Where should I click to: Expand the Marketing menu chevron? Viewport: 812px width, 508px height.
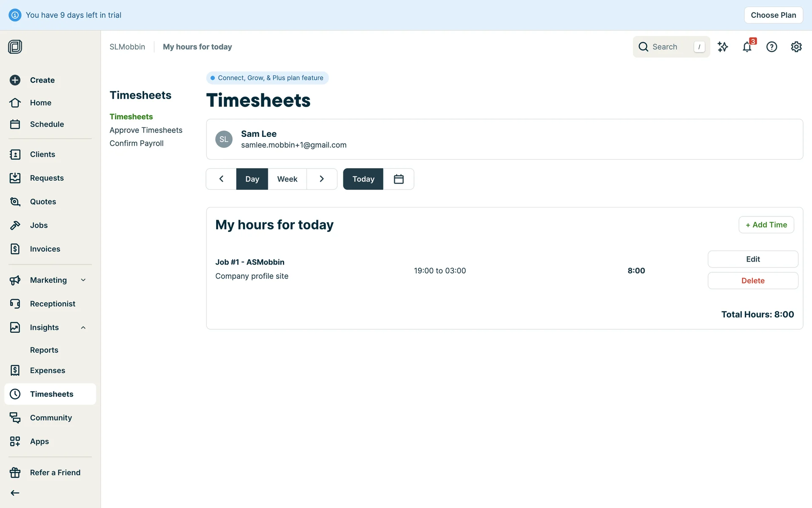(x=83, y=280)
